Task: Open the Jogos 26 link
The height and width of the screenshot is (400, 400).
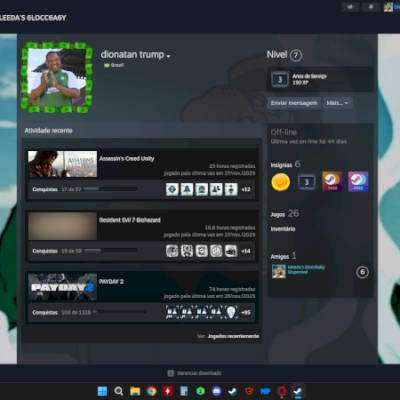Action: point(284,214)
